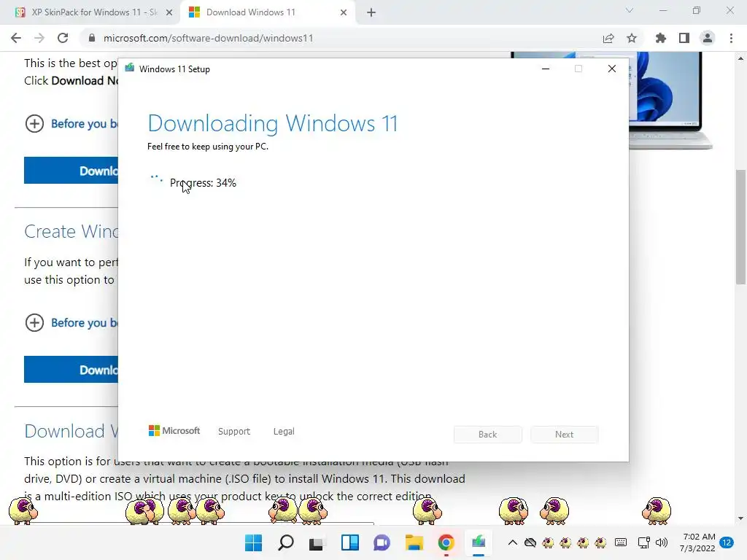Click Chrome's forward navigation arrow

[39, 38]
